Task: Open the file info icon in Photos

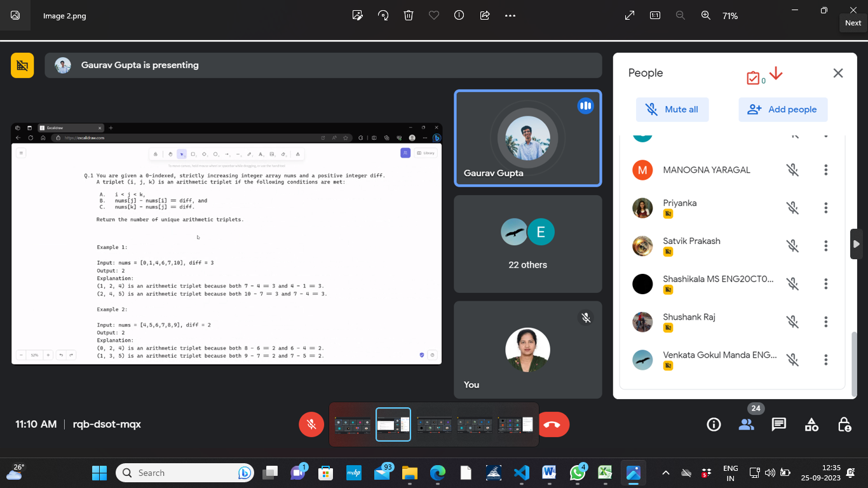Action: click(459, 15)
